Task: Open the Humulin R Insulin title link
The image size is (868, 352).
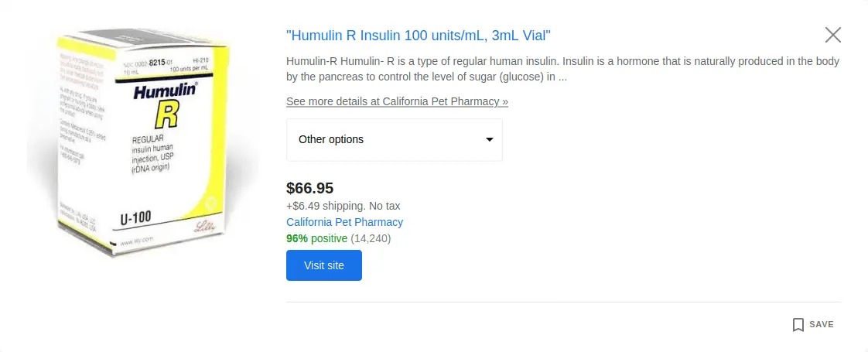Action: 418,36
